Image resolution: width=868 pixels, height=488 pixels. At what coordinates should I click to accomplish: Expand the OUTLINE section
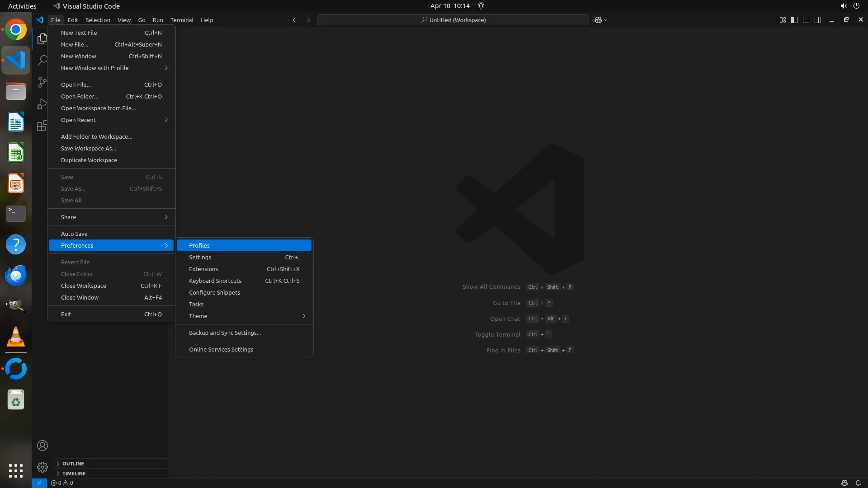click(73, 464)
